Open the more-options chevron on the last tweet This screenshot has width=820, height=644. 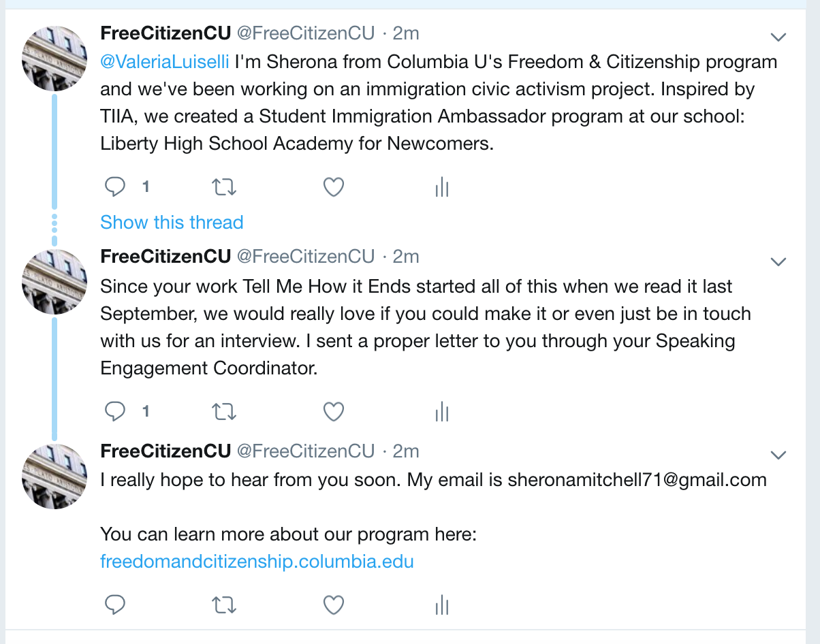tap(778, 455)
